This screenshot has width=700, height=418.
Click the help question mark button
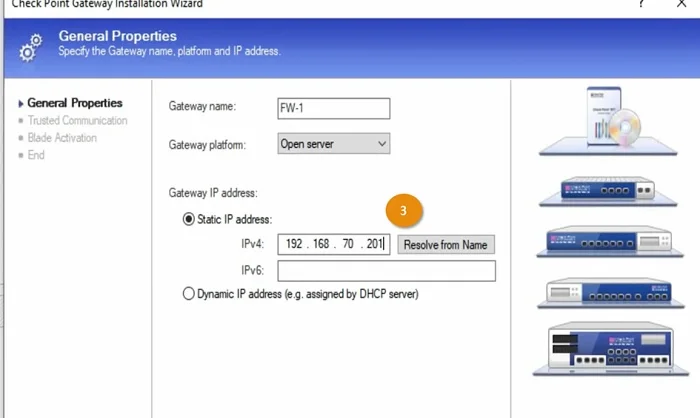(x=641, y=4)
